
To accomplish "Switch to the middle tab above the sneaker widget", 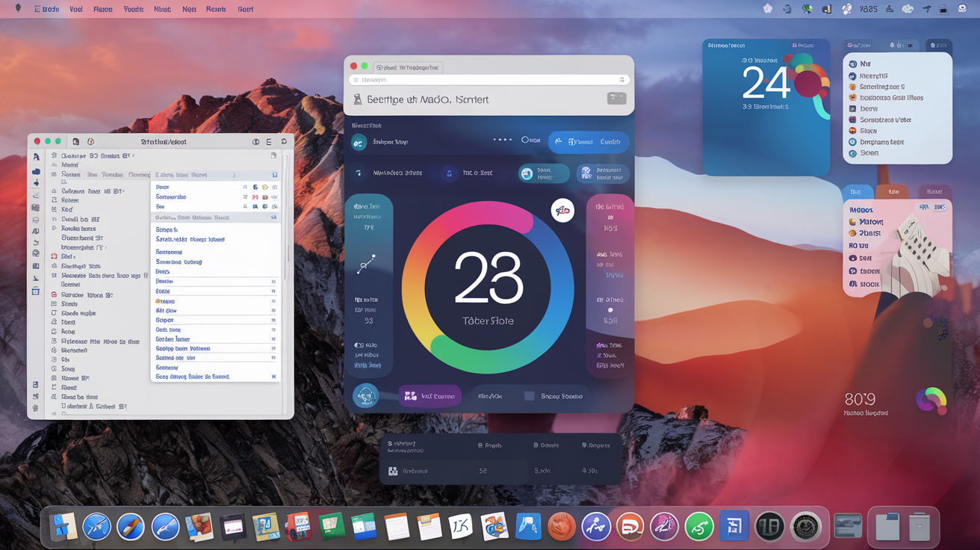I will 893,191.
